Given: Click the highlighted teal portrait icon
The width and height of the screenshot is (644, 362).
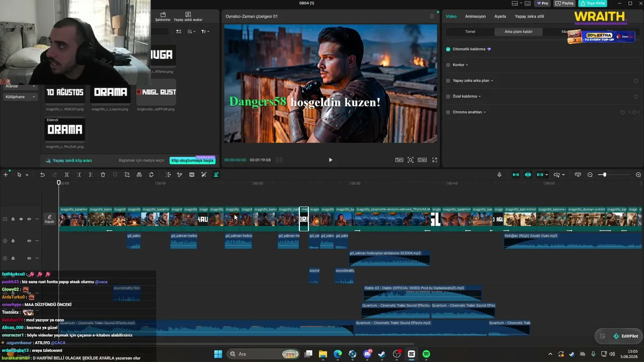Looking at the screenshot, I should [x=216, y=174].
